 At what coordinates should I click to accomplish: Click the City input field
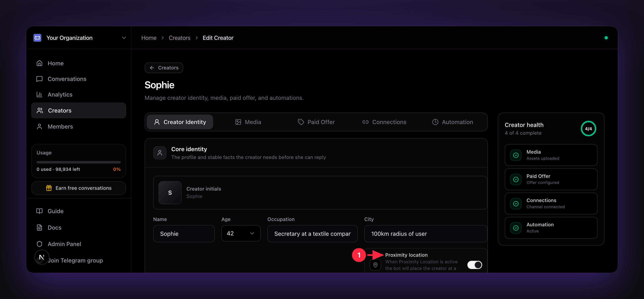(x=426, y=233)
